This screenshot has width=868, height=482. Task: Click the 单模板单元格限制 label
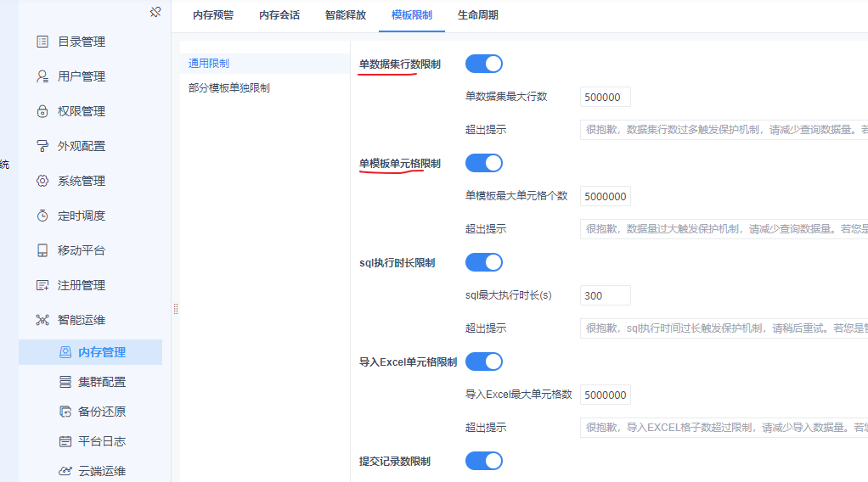pos(400,163)
